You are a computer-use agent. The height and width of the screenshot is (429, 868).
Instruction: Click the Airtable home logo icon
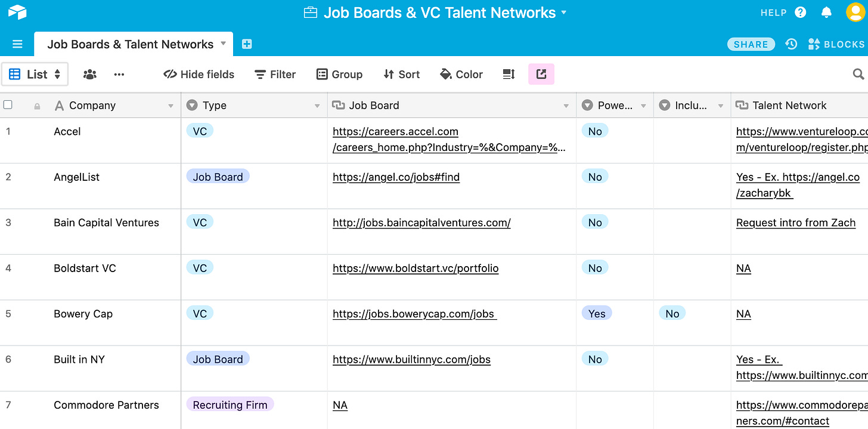[x=17, y=12]
